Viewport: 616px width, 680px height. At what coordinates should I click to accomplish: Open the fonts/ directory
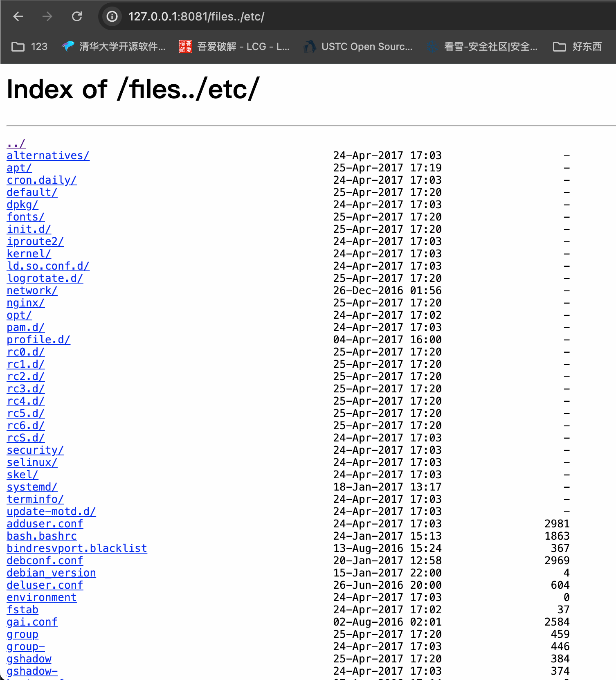point(26,217)
